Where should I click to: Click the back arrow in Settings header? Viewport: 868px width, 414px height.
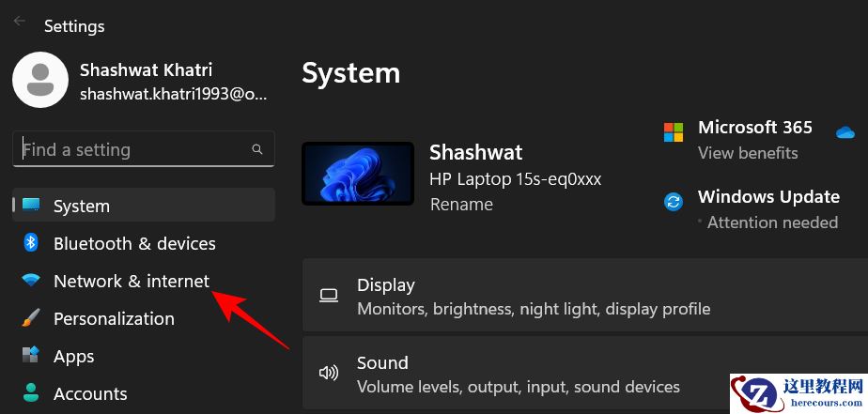19,21
